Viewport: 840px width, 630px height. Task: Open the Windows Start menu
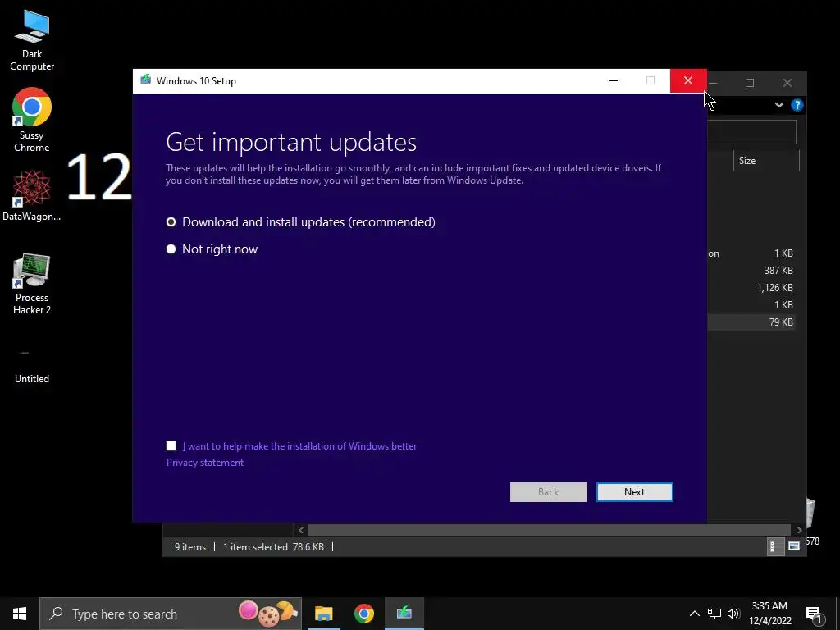[20, 614]
